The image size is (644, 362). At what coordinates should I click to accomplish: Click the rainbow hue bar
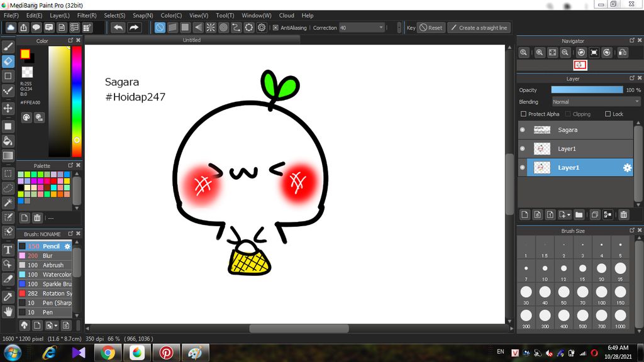pyautogui.click(x=77, y=101)
